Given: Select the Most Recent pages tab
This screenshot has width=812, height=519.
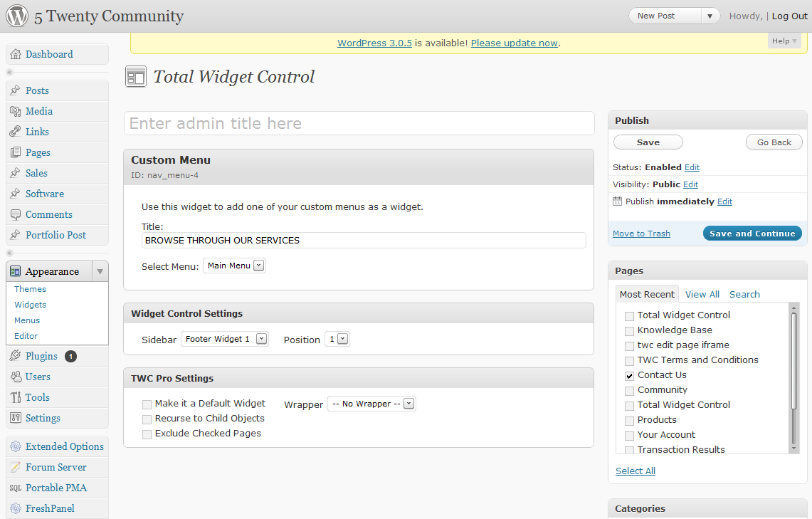Looking at the screenshot, I should tap(648, 294).
